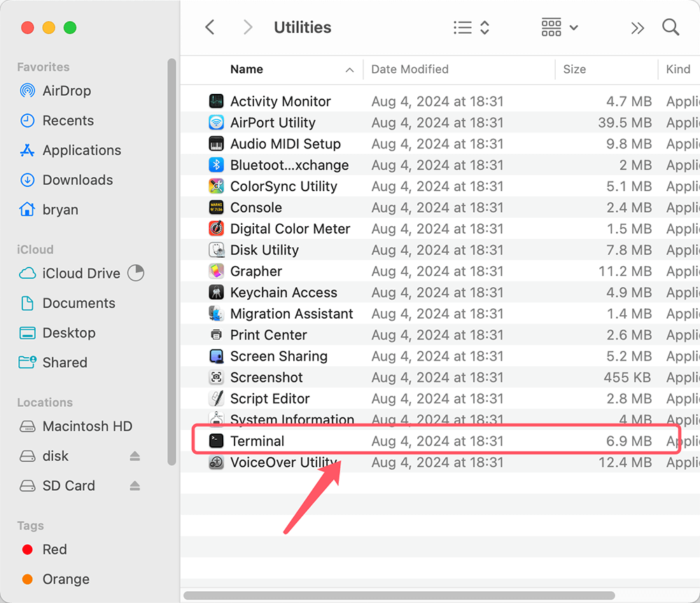
Task: Select Macintosh HD in Locations
Action: pos(76,426)
